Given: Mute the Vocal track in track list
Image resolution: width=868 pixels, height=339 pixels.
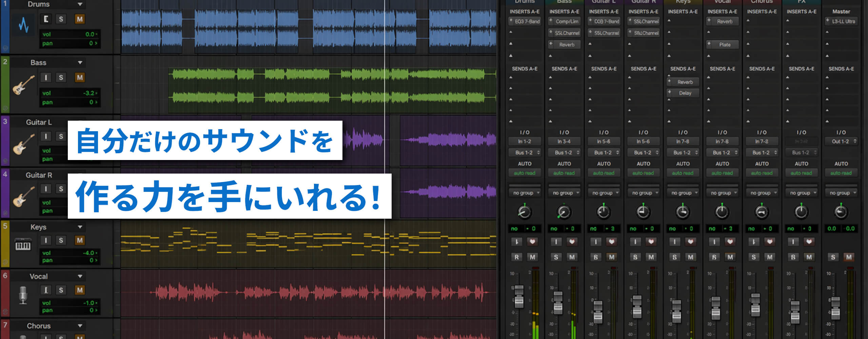Looking at the screenshot, I should pos(80,290).
